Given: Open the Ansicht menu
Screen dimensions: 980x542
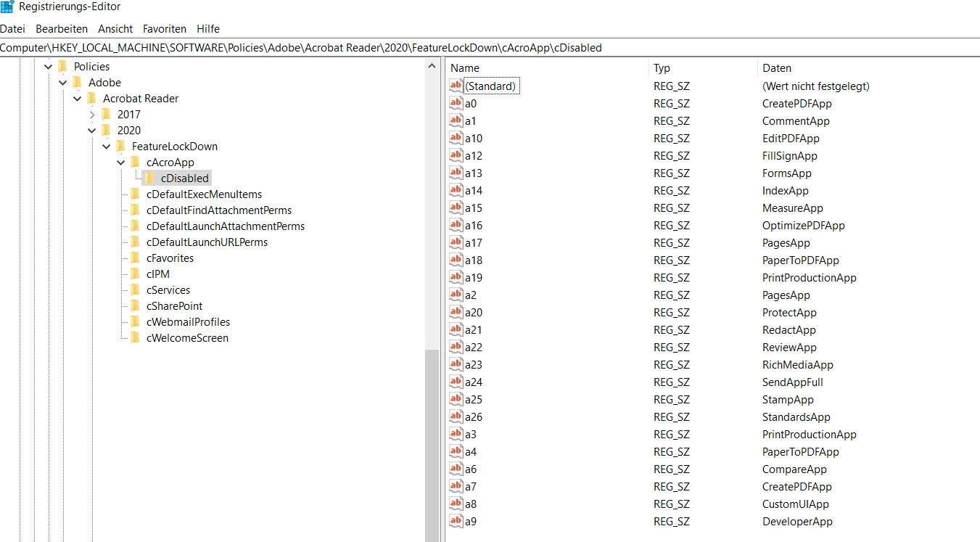Looking at the screenshot, I should tap(115, 29).
